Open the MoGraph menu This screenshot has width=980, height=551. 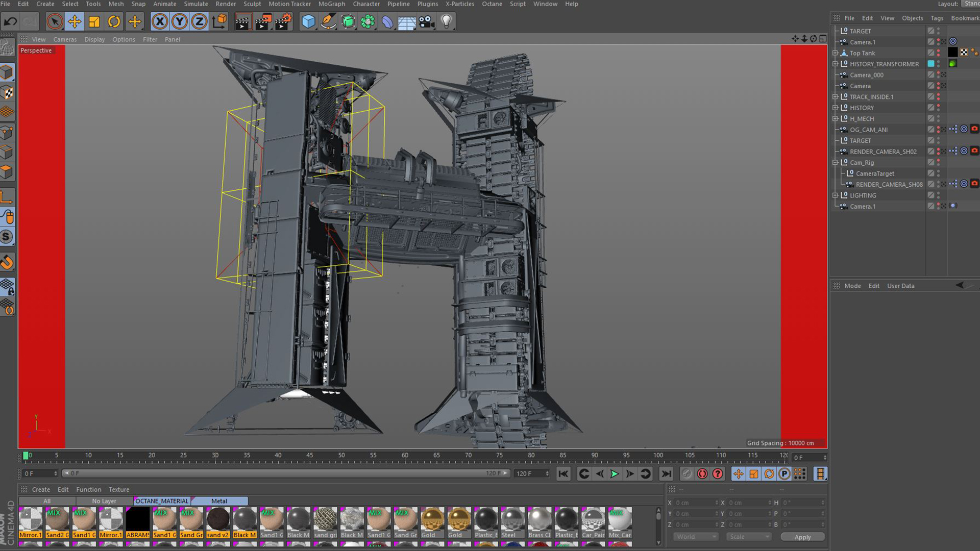point(331,4)
